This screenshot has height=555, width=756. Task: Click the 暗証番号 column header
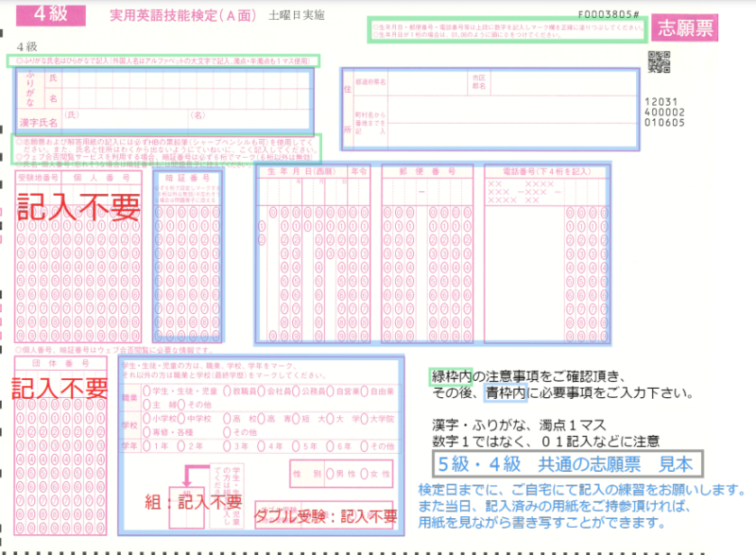click(x=189, y=177)
